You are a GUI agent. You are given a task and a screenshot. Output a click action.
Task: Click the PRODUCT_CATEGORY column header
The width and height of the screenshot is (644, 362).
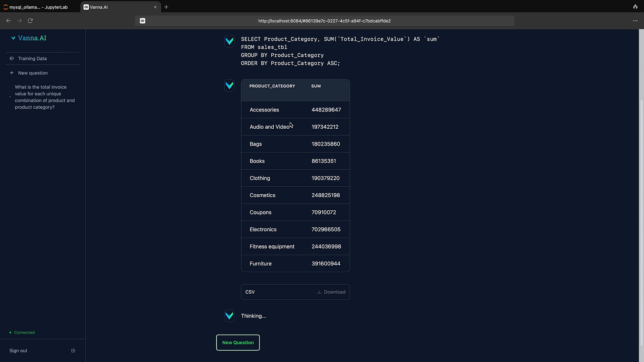click(272, 86)
